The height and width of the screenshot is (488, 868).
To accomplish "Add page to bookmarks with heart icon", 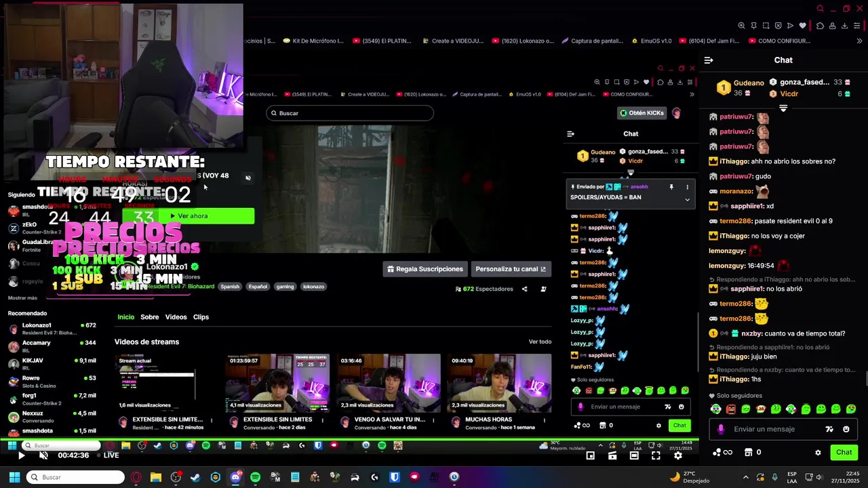I will (803, 26).
